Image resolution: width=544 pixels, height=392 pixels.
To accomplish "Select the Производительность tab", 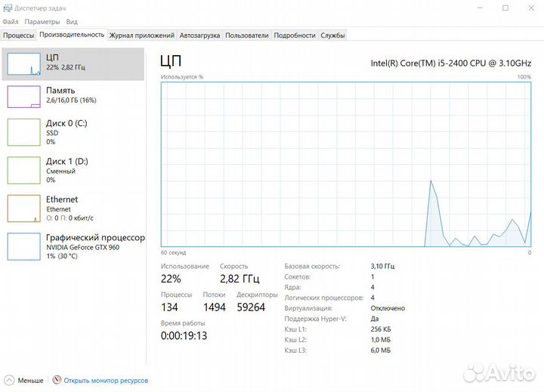I will click(x=72, y=35).
